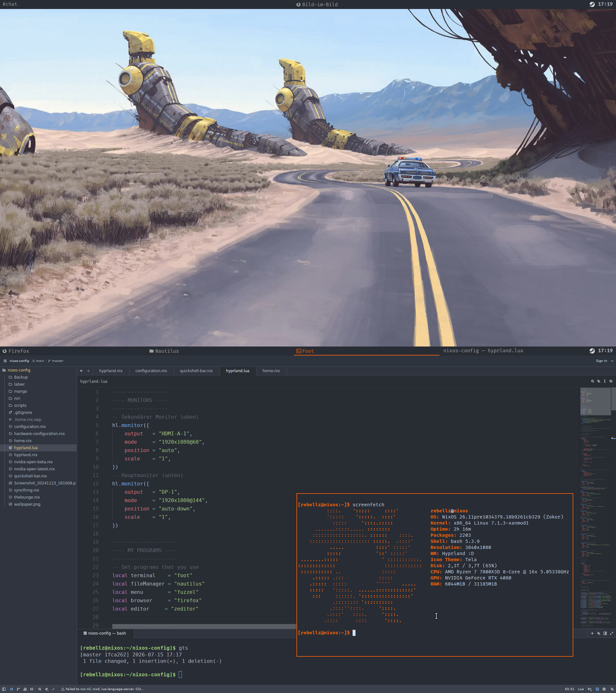Open editor controls sliders icon
Screen dimensions: 616x693
pos(611,381)
